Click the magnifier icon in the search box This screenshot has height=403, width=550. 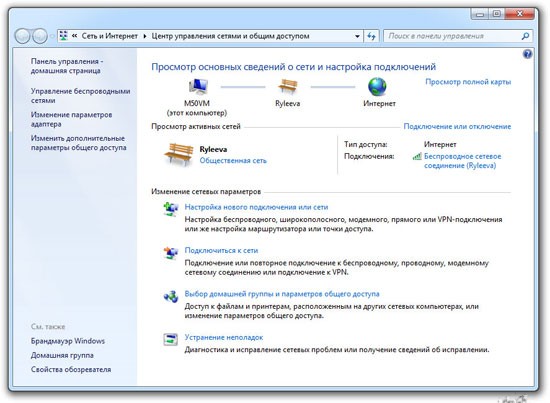[525, 36]
